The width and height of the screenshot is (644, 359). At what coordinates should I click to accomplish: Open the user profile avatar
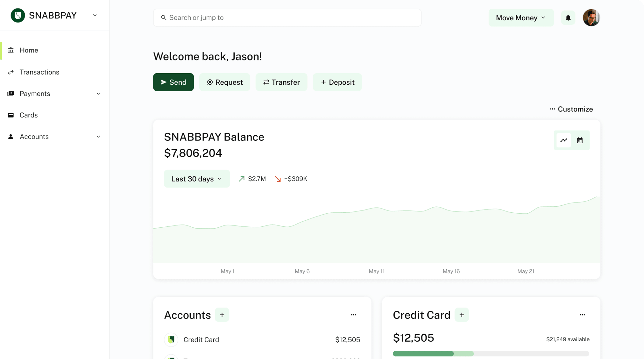pos(591,18)
